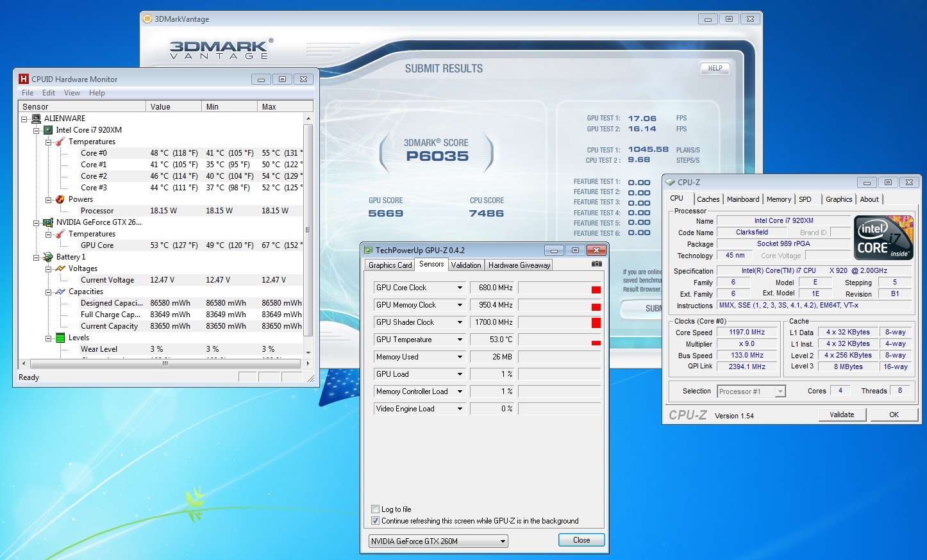Click the green Levels icon in sensor tree

(x=60, y=338)
